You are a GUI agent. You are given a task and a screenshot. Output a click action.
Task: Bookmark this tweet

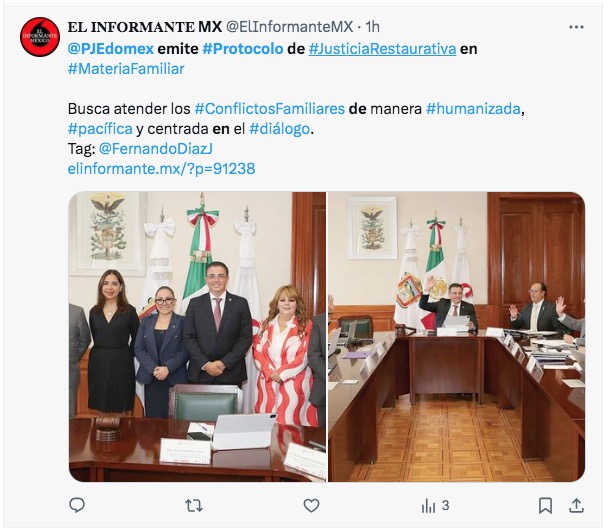[545, 506]
